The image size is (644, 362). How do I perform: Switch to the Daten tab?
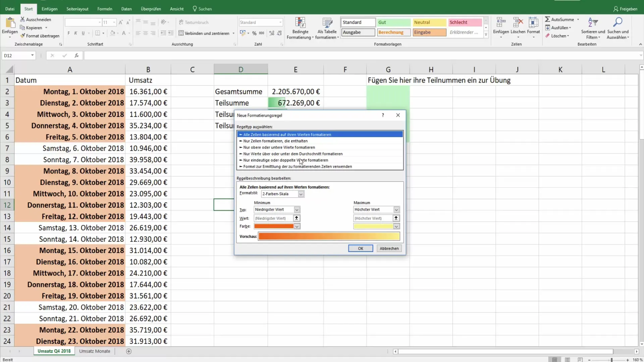pos(126,9)
